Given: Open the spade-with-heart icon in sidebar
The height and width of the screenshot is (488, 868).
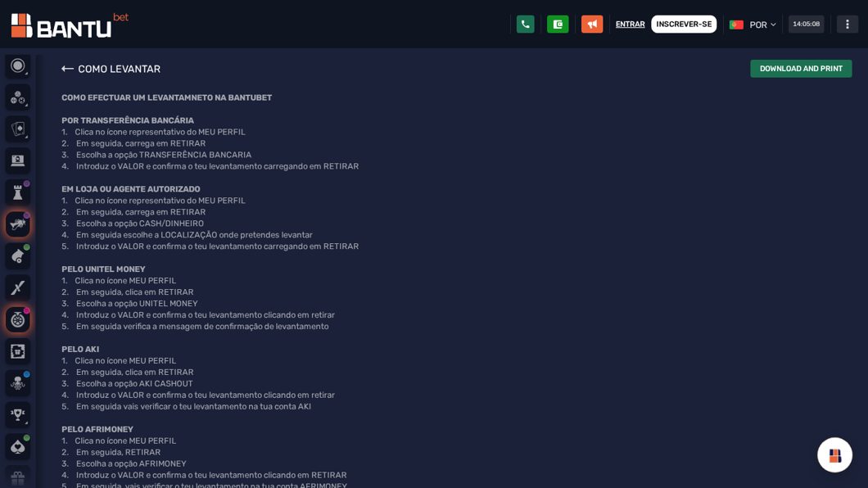Looking at the screenshot, I should click(x=18, y=446).
